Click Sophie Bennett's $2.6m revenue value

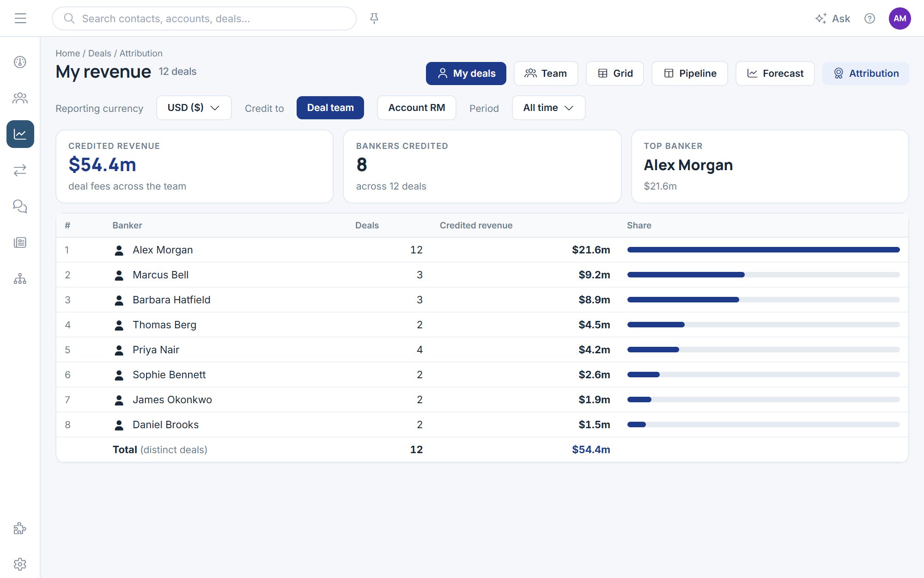pos(594,375)
